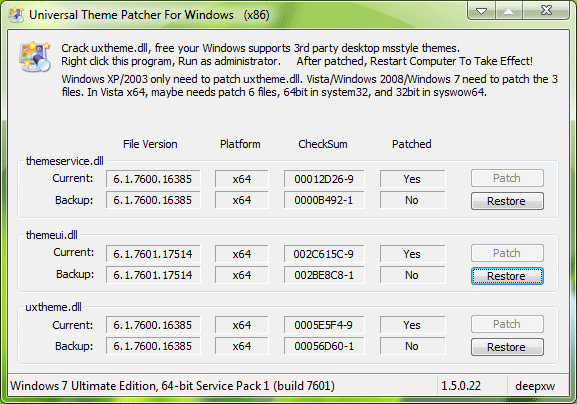Click themeui.dll backup patched No field
Image resolution: width=577 pixels, height=404 pixels.
pos(413,275)
